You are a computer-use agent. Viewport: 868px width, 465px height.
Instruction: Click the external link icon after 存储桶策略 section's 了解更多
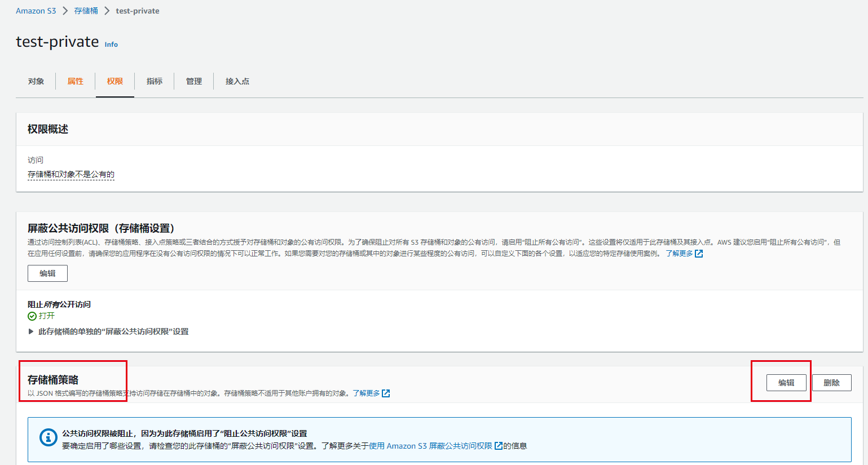pyautogui.click(x=387, y=393)
